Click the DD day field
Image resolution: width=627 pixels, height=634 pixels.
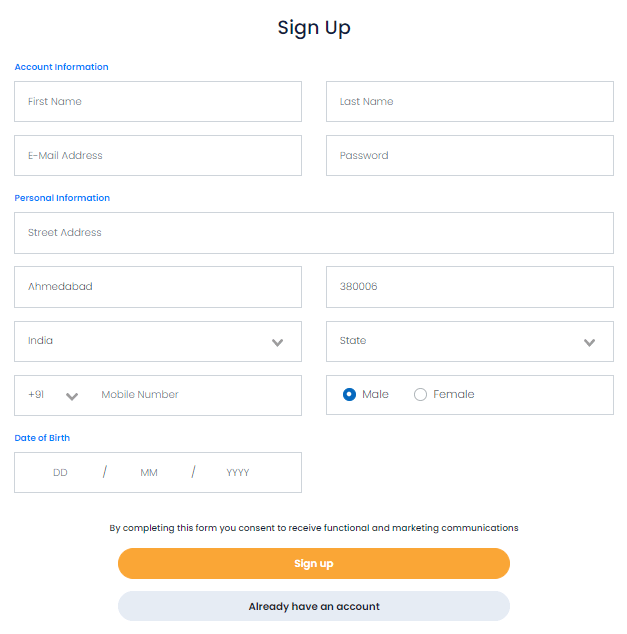60,473
